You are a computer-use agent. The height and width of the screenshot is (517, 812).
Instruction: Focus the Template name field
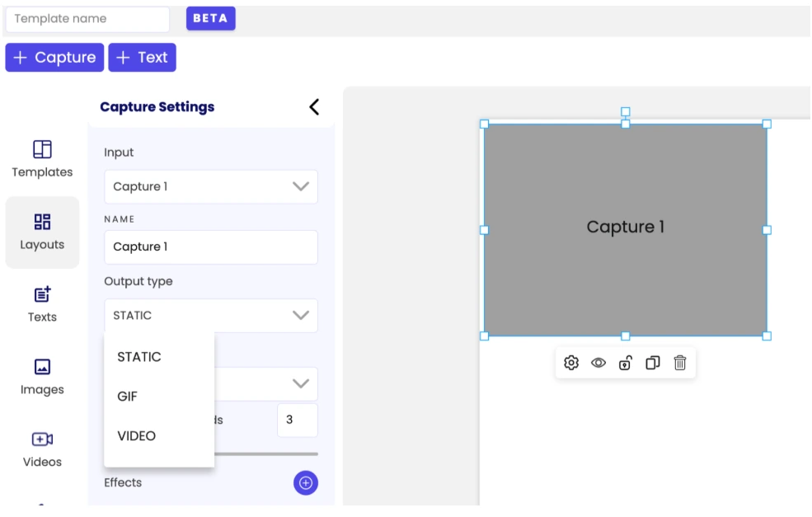(87, 19)
